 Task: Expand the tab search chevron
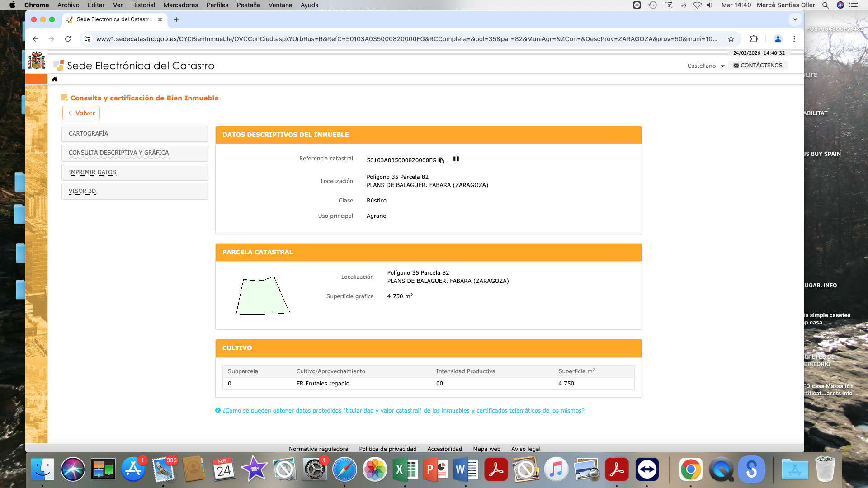pos(795,19)
